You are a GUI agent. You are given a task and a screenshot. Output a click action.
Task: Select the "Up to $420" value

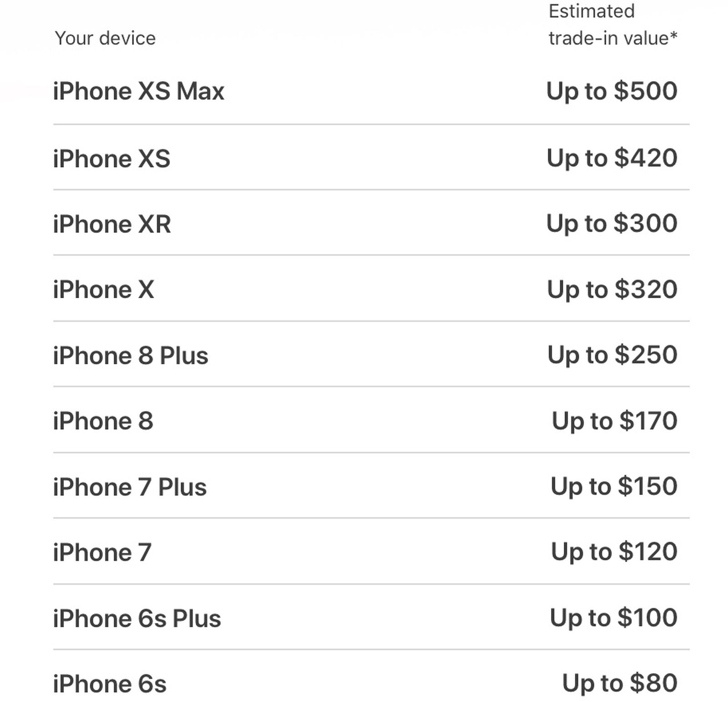tap(612, 158)
